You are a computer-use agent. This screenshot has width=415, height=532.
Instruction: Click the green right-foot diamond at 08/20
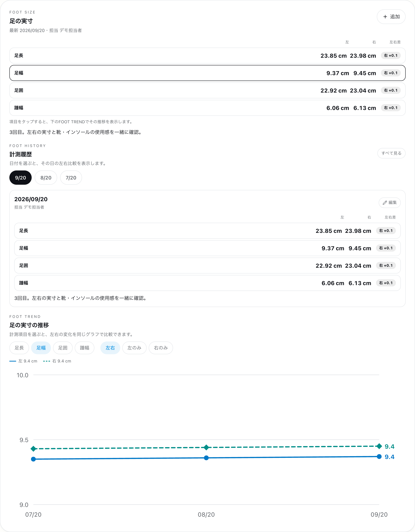pos(206,448)
